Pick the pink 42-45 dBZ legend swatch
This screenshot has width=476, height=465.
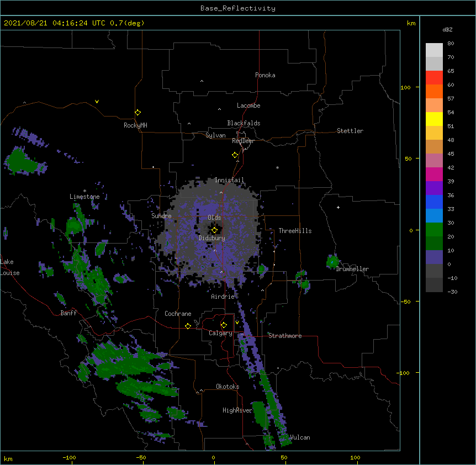(x=434, y=160)
